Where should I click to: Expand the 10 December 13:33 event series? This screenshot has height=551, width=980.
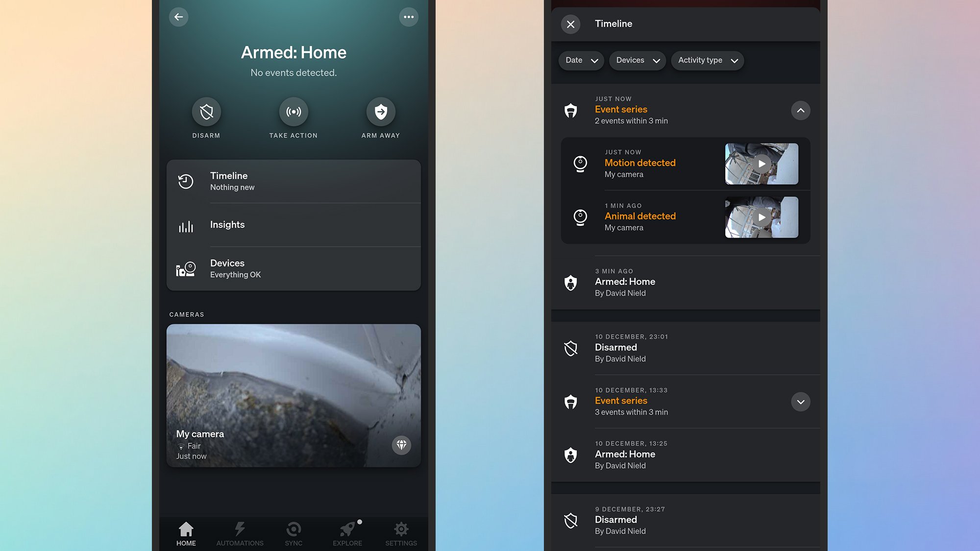point(800,402)
